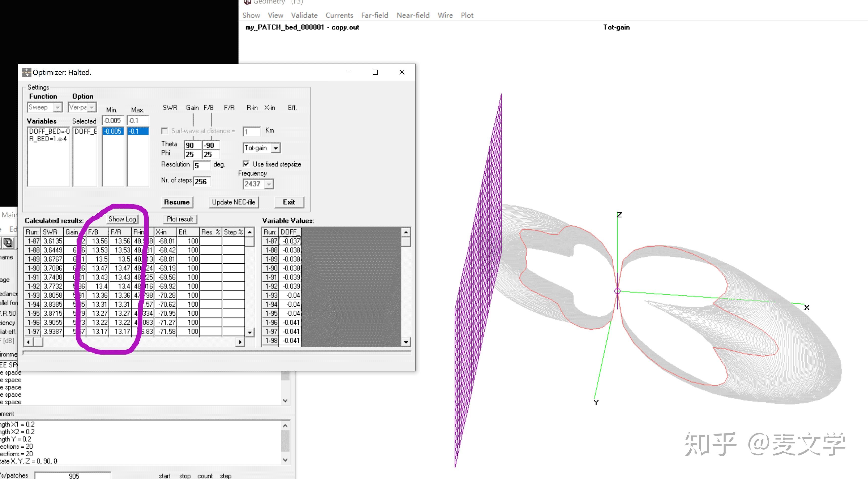Click the Nr. of steps field

[x=202, y=181]
